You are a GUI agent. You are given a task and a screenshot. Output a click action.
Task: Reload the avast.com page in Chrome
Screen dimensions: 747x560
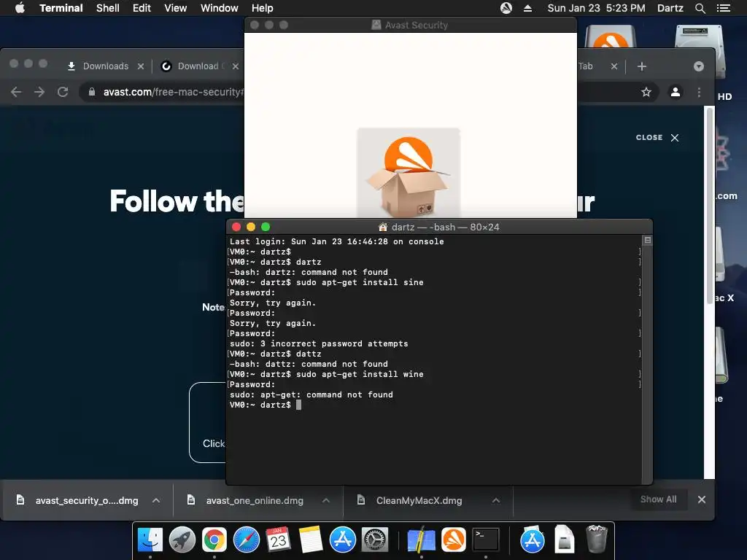[63, 92]
